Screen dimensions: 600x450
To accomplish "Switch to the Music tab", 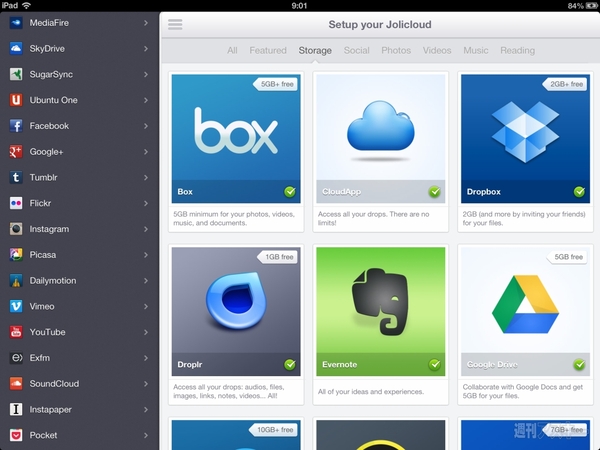I will [x=476, y=50].
